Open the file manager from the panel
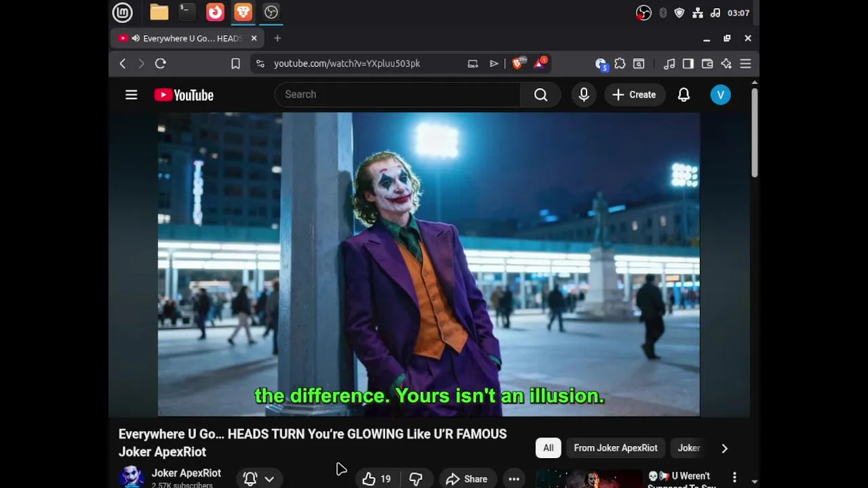This screenshot has width=868, height=488. coord(159,12)
